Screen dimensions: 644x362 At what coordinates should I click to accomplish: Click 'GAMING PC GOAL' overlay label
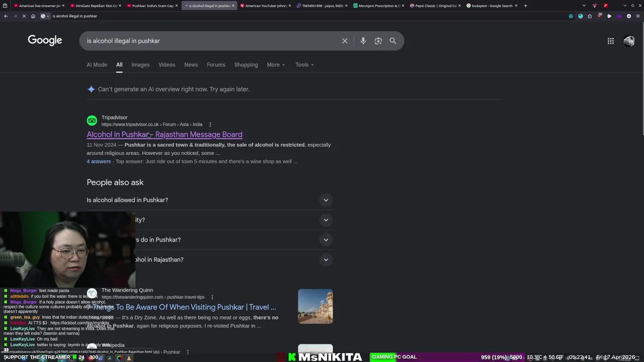tap(394, 357)
